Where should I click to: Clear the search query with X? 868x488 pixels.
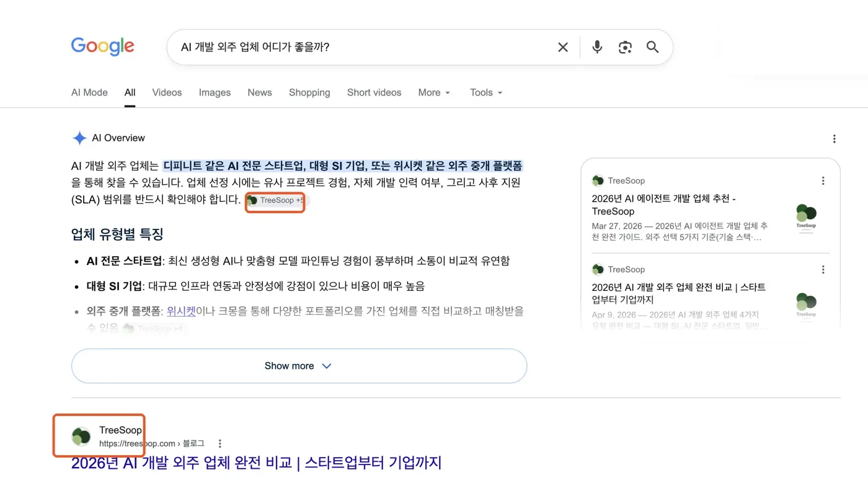click(563, 47)
